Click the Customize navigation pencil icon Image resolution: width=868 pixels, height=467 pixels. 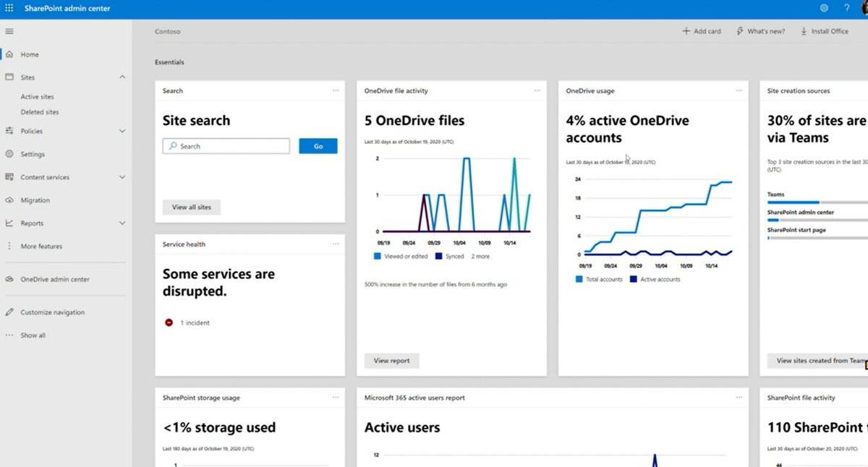pos(9,312)
